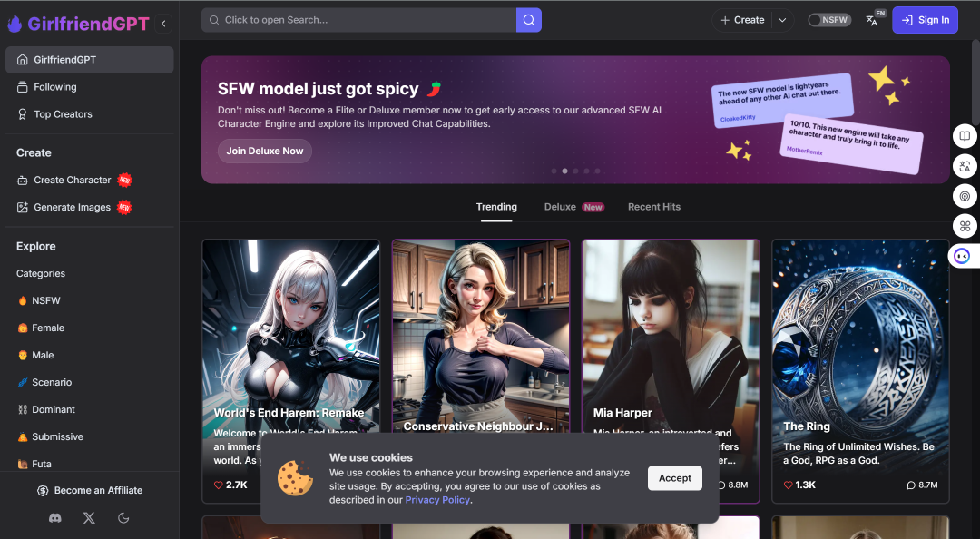The width and height of the screenshot is (980, 539).
Task: Open the X (Twitter) icon link
Action: pyautogui.click(x=89, y=518)
